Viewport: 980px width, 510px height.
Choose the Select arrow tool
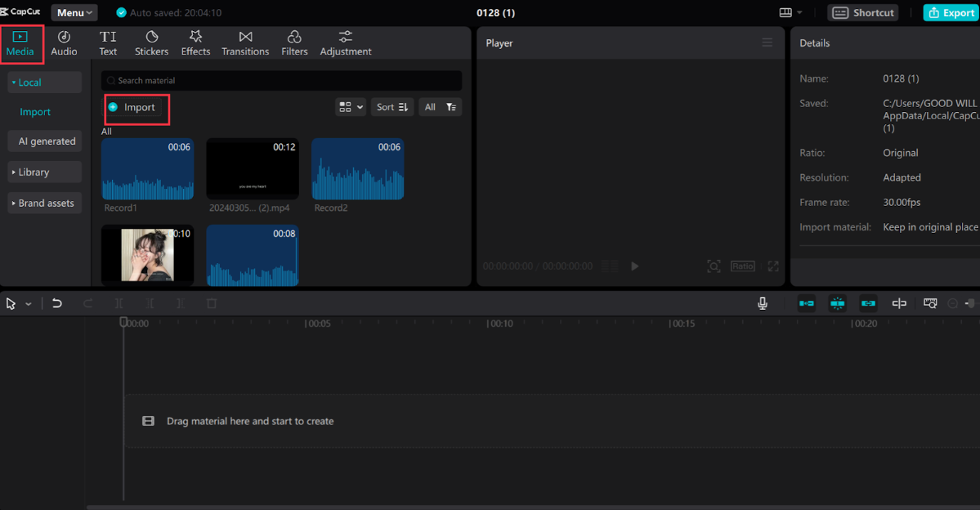click(x=11, y=304)
